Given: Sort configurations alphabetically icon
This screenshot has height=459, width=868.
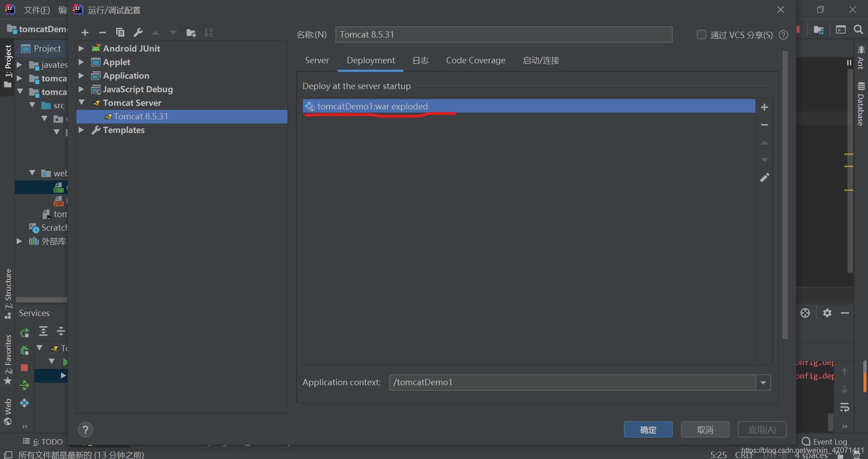Looking at the screenshot, I should tap(208, 33).
